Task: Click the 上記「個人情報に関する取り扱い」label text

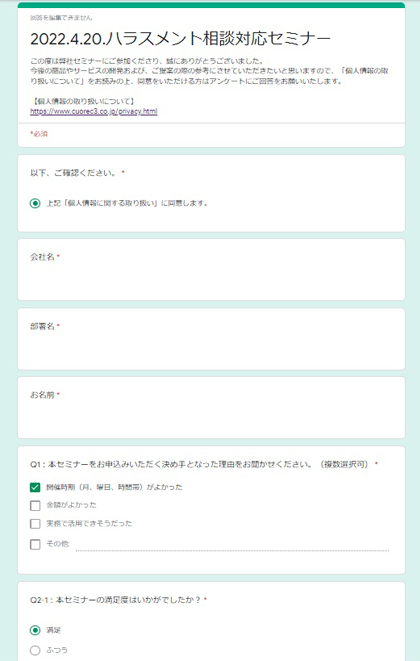Action: click(127, 203)
